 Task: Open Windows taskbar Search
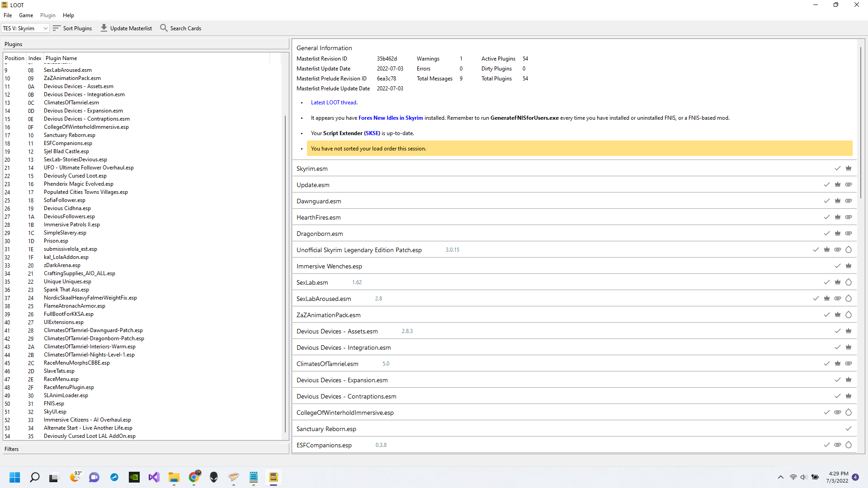click(34, 477)
